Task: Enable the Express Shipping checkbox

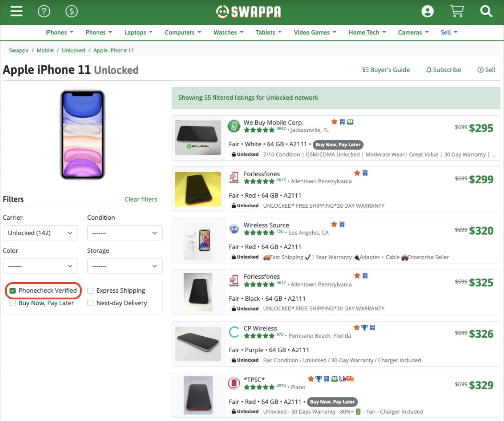Action: [x=91, y=291]
